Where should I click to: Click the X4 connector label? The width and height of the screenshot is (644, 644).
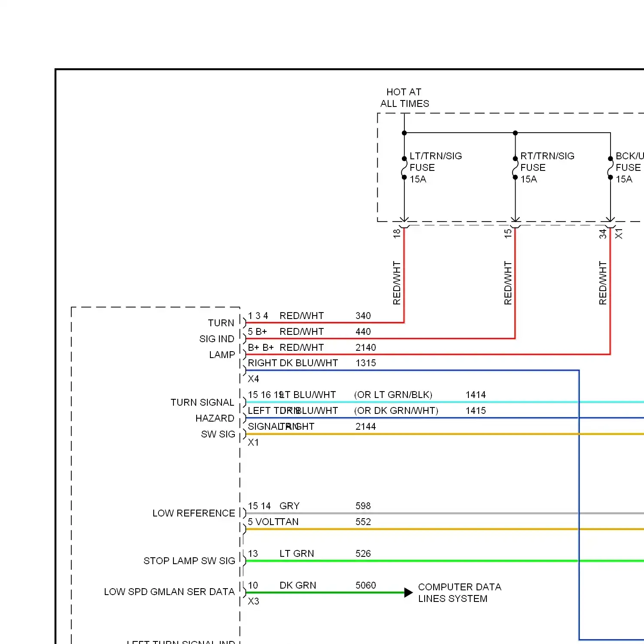pyautogui.click(x=253, y=379)
